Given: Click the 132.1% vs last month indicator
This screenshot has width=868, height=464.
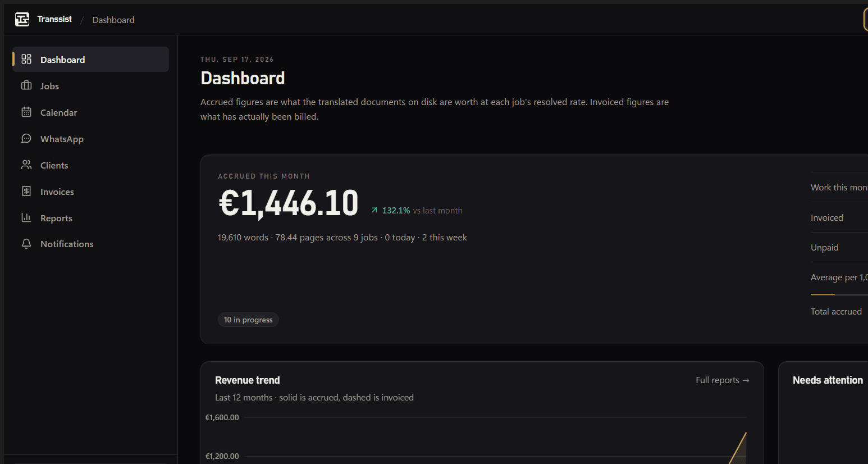Looking at the screenshot, I should (417, 211).
